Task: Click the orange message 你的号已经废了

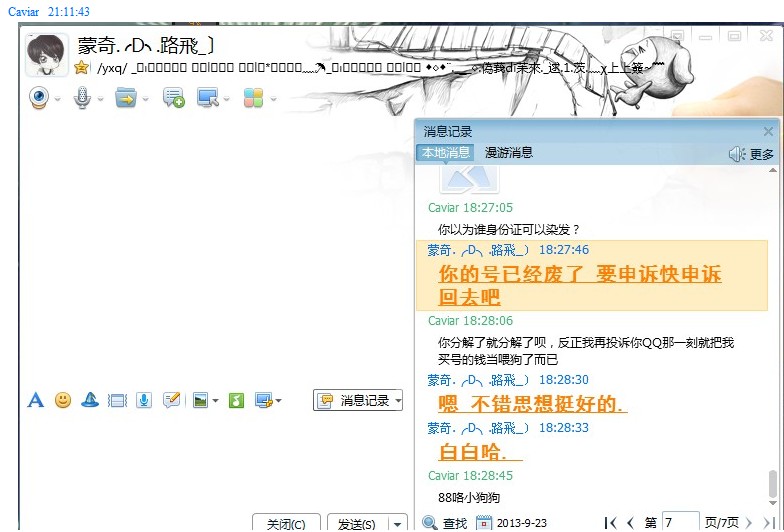Action: click(x=580, y=286)
